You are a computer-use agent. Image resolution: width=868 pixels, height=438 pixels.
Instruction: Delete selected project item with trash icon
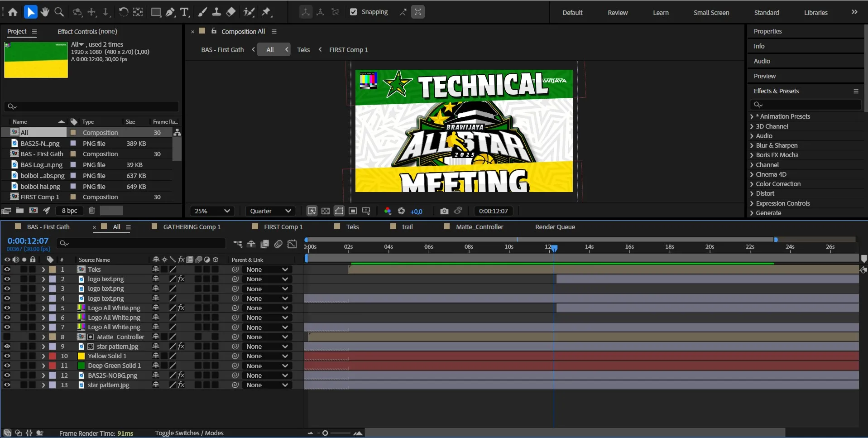91,210
